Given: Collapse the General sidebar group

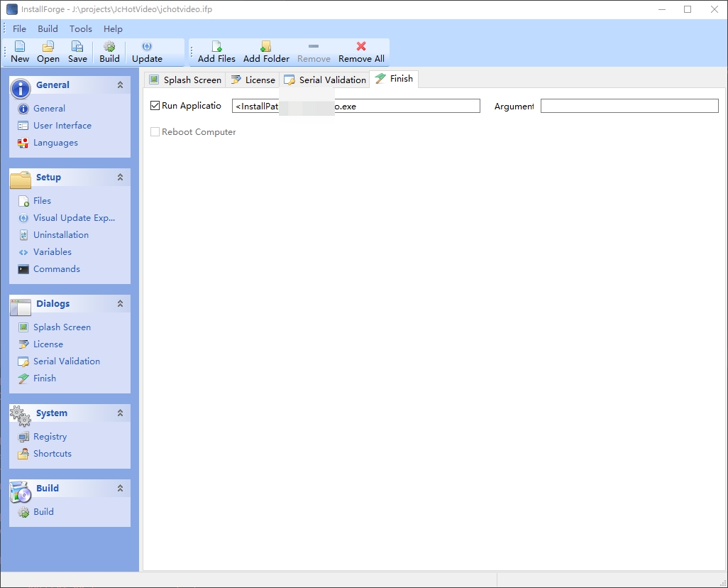Looking at the screenshot, I should (x=120, y=85).
